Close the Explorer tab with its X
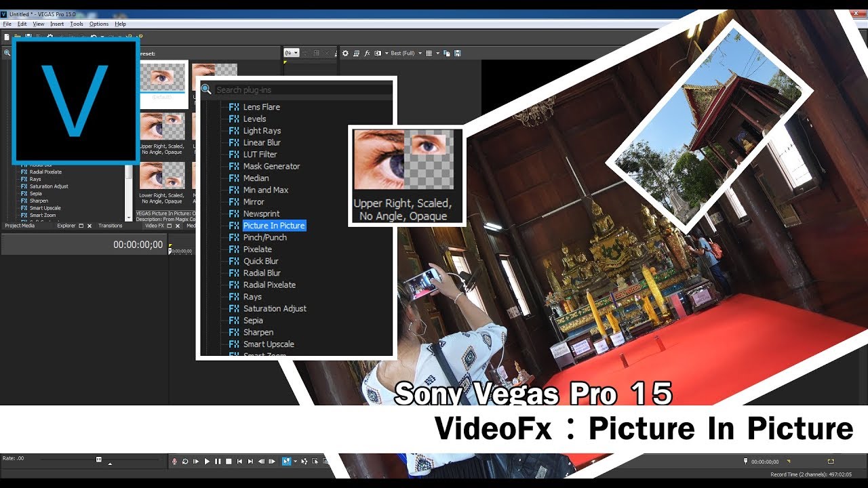 90,226
